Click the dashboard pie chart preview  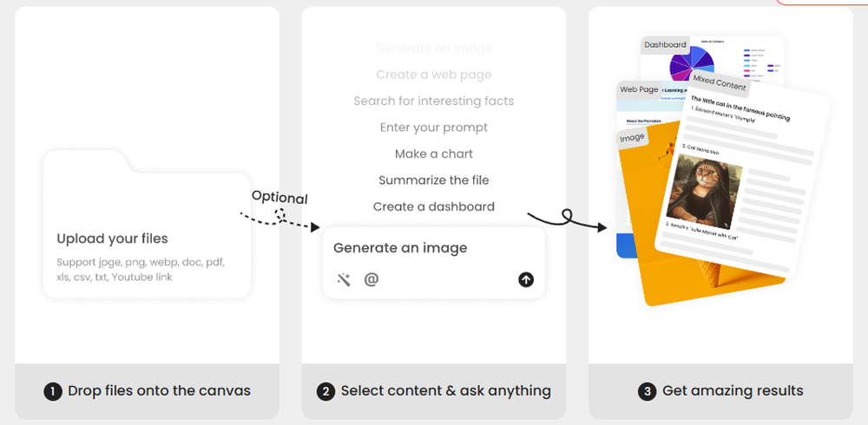click(691, 62)
